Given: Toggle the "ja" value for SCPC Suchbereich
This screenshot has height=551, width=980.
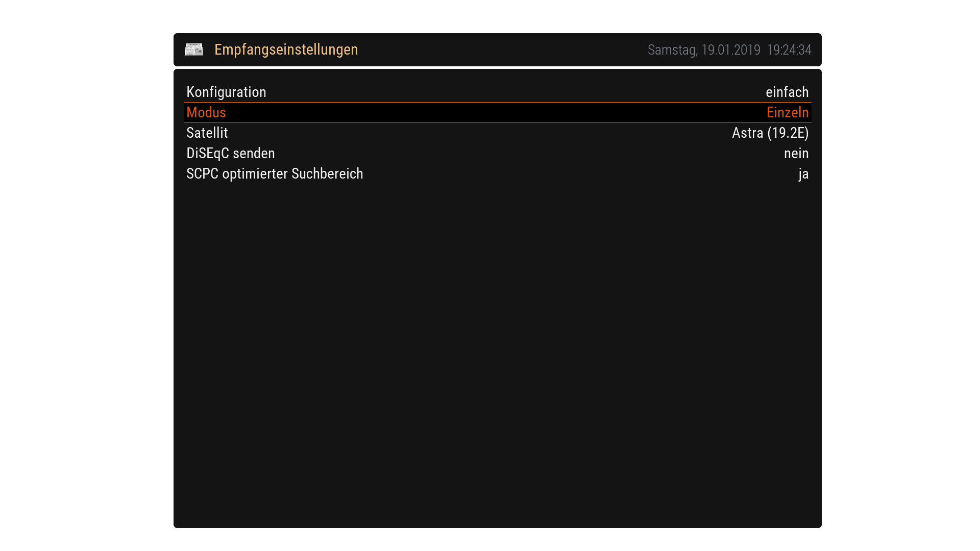Looking at the screenshot, I should 803,174.
